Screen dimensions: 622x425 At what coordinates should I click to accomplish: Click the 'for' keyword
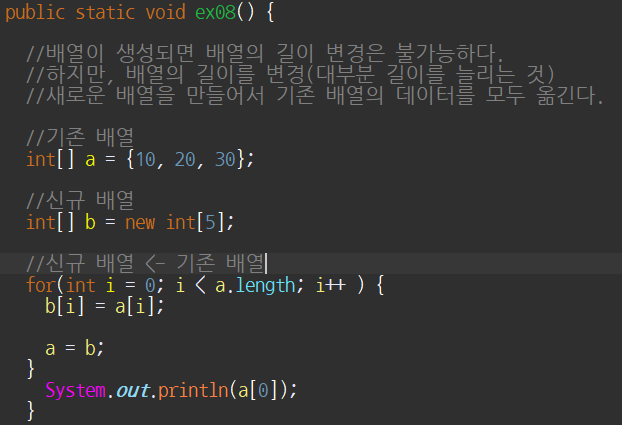coord(41,285)
